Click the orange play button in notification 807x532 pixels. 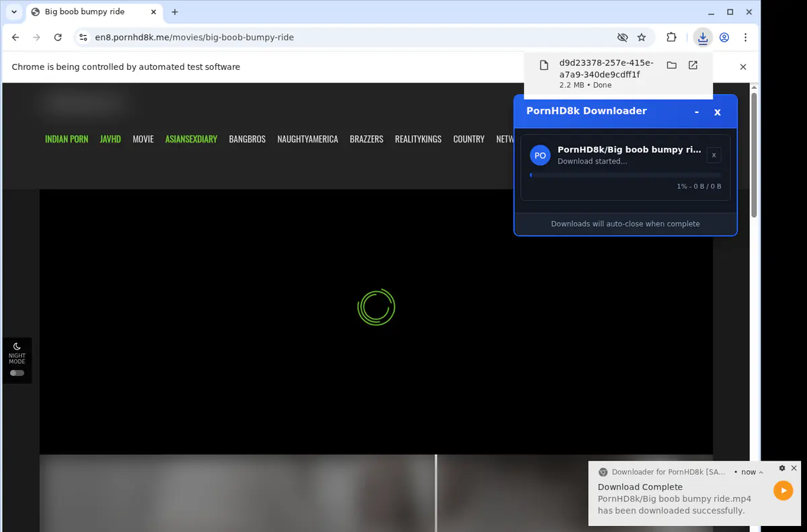coord(783,490)
